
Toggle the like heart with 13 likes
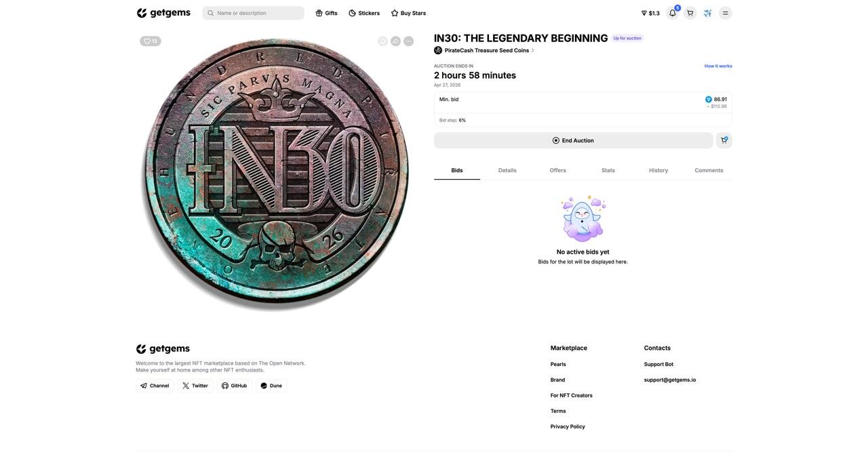(x=151, y=41)
